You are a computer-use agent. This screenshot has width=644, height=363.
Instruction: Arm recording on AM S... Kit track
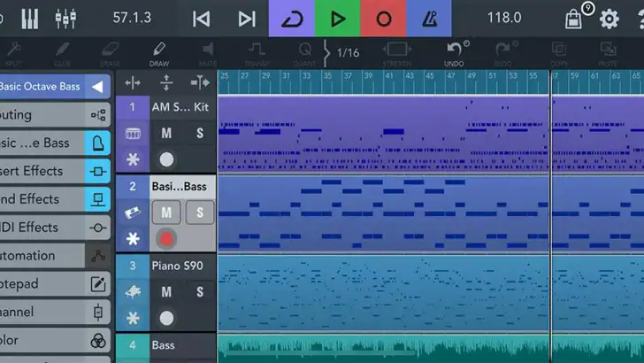point(166,159)
